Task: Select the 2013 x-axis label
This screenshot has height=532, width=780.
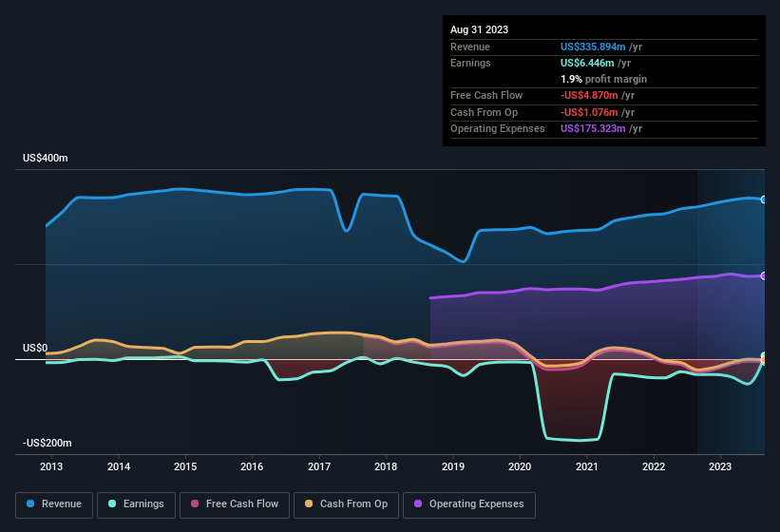Action: [51, 466]
